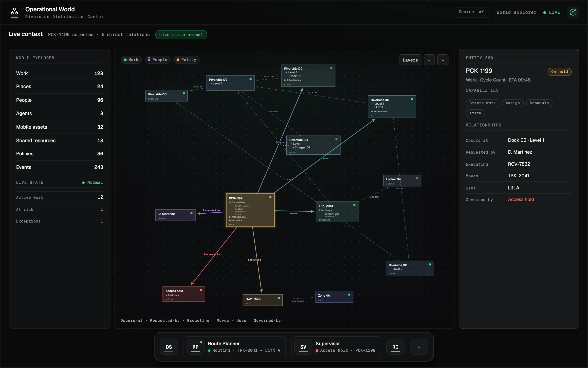Screen dimensions: 588x368
Task: Click status square on Level 1 floor node
Action: [251, 79]
